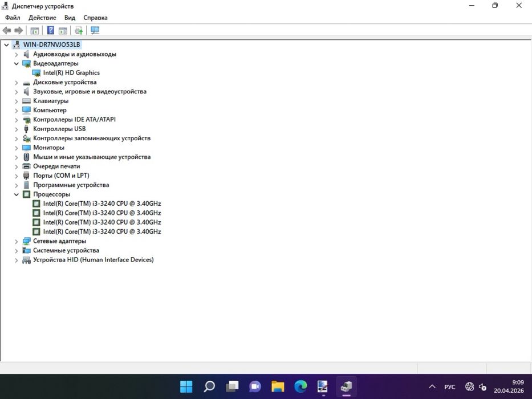The height and width of the screenshot is (399, 532).
Task: Switch input language РУС indicator
Action: click(x=449, y=387)
